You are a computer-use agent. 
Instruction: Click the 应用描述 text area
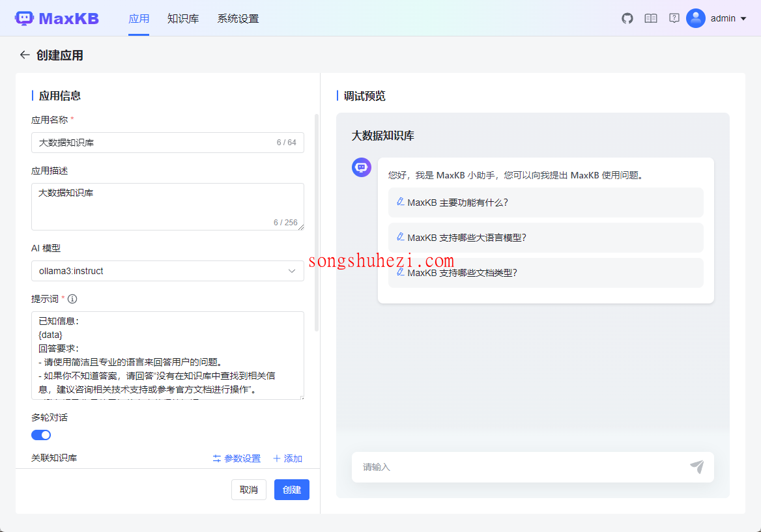point(167,206)
